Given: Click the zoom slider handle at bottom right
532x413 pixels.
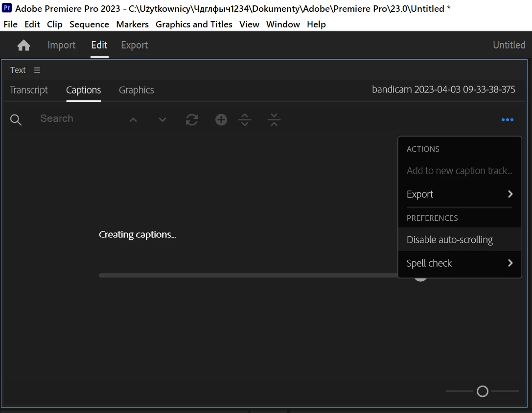Looking at the screenshot, I should coord(482,391).
